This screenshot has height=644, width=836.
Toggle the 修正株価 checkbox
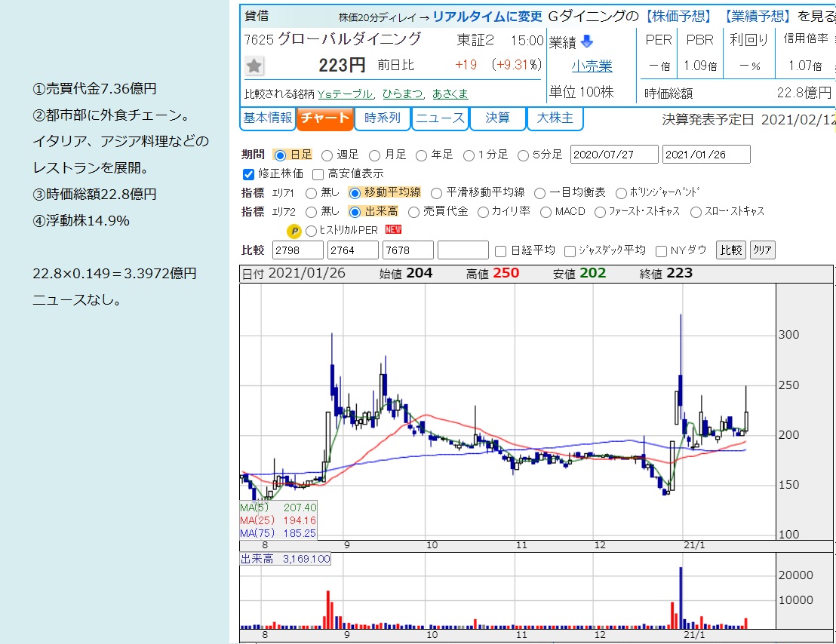click(x=248, y=174)
